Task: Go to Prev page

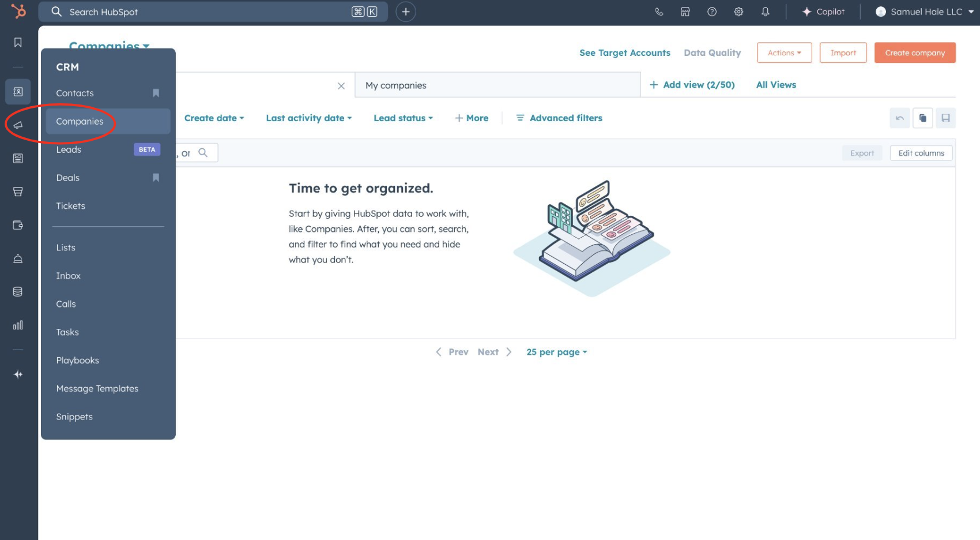Action: [x=452, y=352]
